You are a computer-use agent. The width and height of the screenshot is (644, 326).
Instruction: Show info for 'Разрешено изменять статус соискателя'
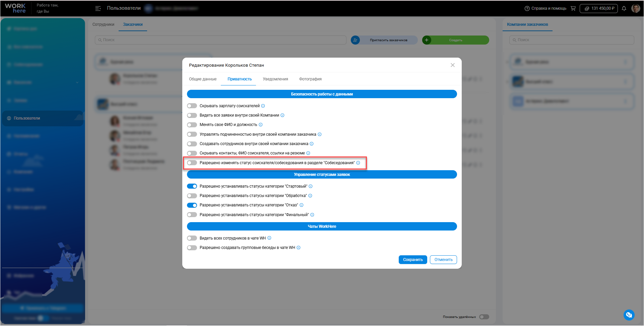pos(358,163)
